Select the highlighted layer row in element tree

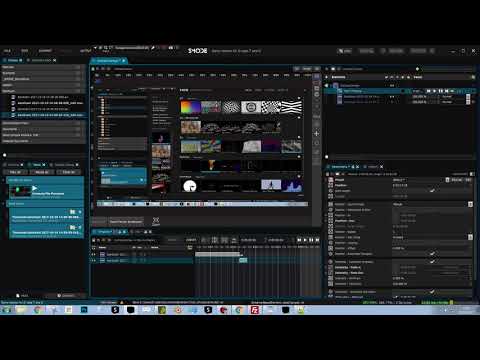pyautogui.click(x=400, y=91)
